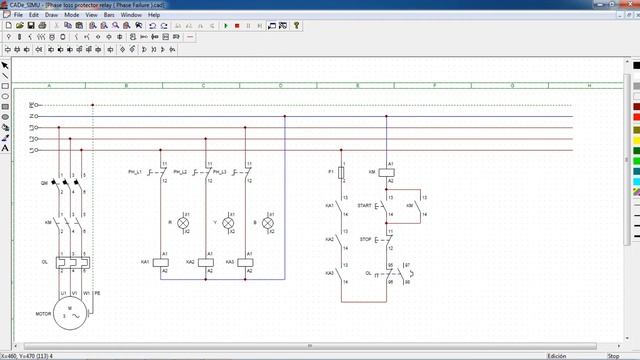Screen dimensions: 640x360
Task: Choose the bright green color swatch
Action: click(636, 161)
